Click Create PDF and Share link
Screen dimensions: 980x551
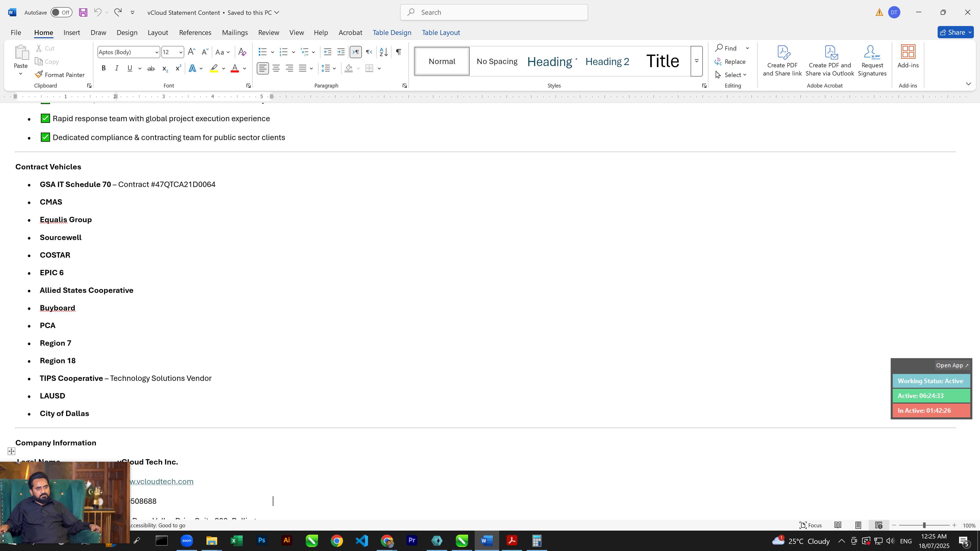coord(782,61)
